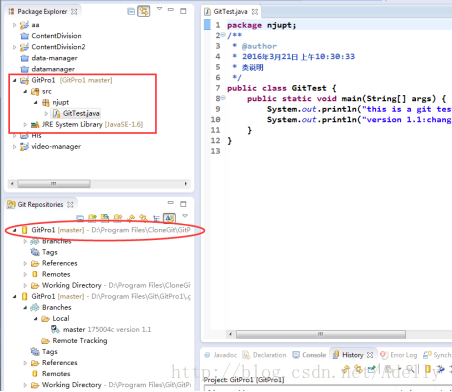
Task: Collapse the Local branches folder
Action: [36, 319]
